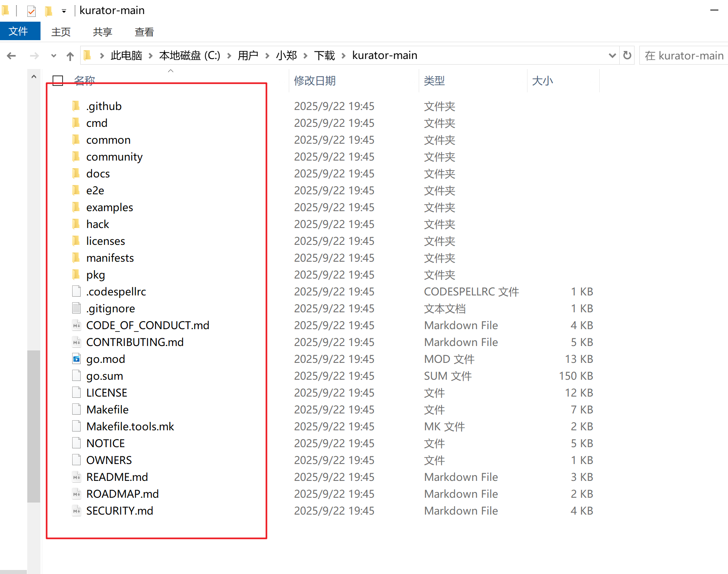
Task: Select the Makefile.tools.mk file name
Action: click(130, 426)
